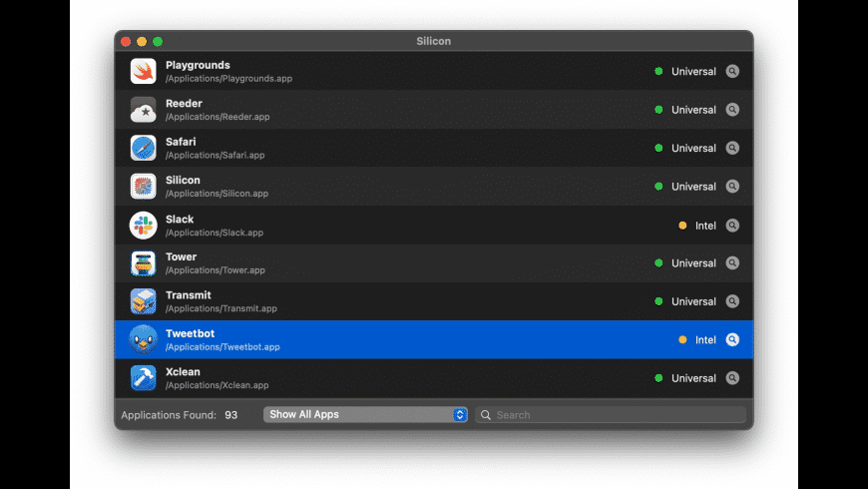Select the Playgrounds row title

[x=198, y=65]
